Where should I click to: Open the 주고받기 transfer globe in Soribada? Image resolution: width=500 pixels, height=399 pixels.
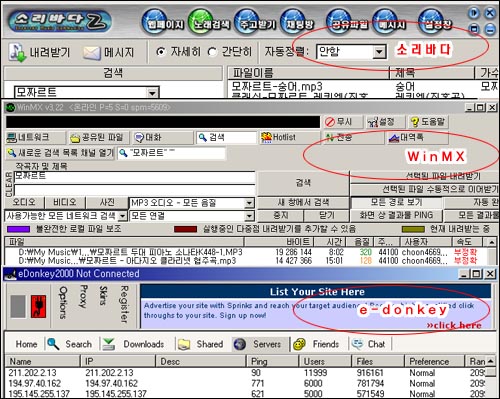255,22
